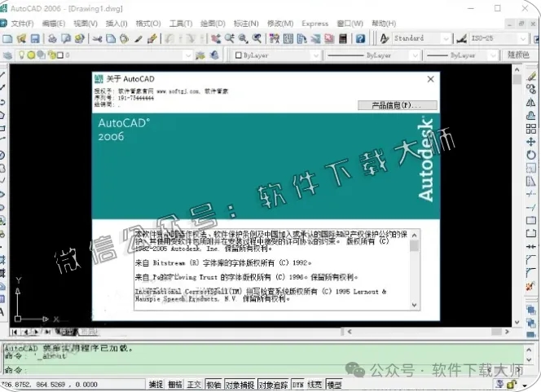Open the Standard text style dropdown
The image size is (541, 392).
[446, 38]
